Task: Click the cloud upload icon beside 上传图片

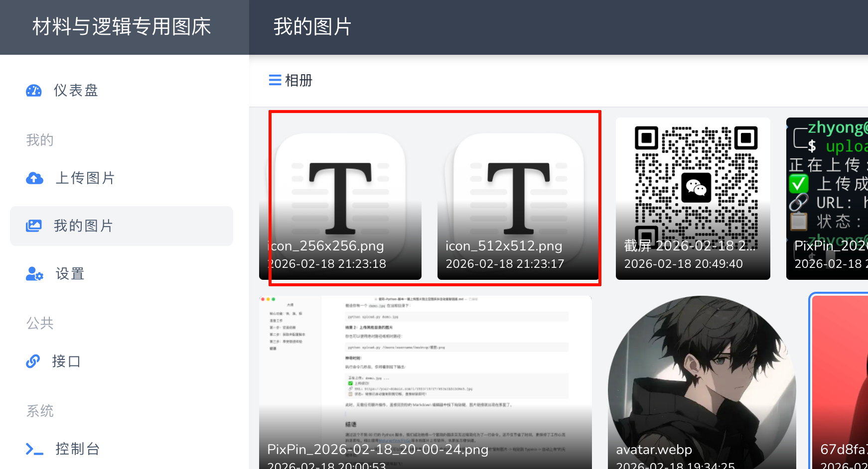Action: pos(34,178)
